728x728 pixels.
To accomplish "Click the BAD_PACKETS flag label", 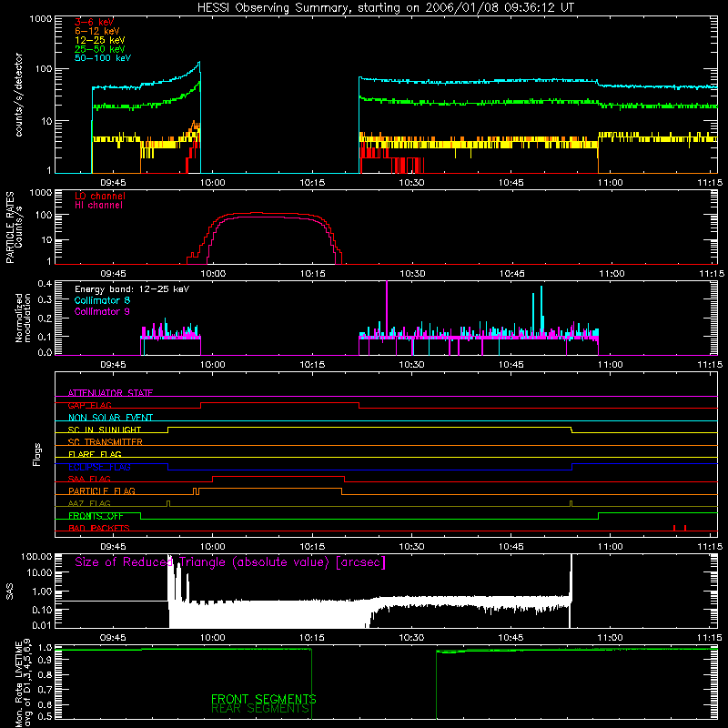I will coord(99,528).
